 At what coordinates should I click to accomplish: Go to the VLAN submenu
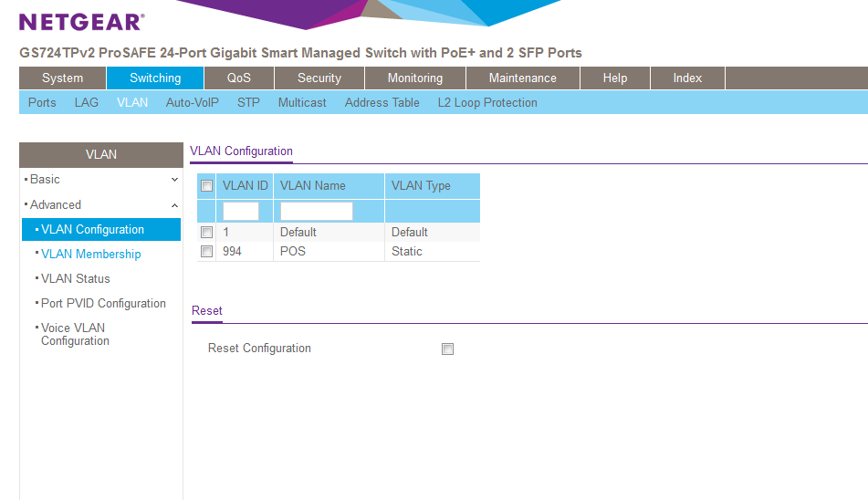132,103
